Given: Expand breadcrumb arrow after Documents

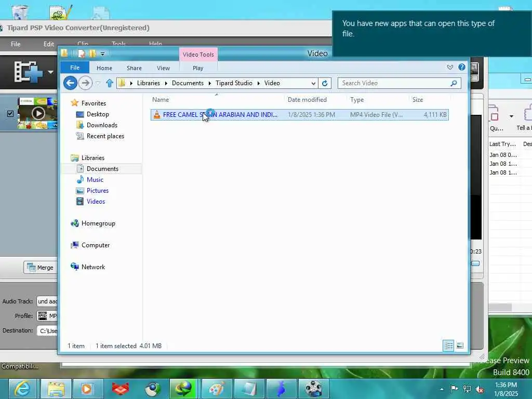Looking at the screenshot, I should click(x=210, y=83).
